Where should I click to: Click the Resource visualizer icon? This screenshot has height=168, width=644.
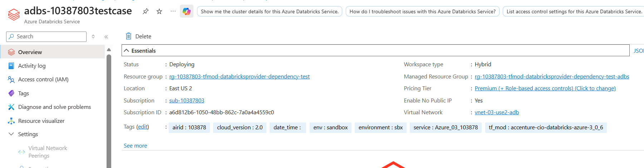(11, 121)
